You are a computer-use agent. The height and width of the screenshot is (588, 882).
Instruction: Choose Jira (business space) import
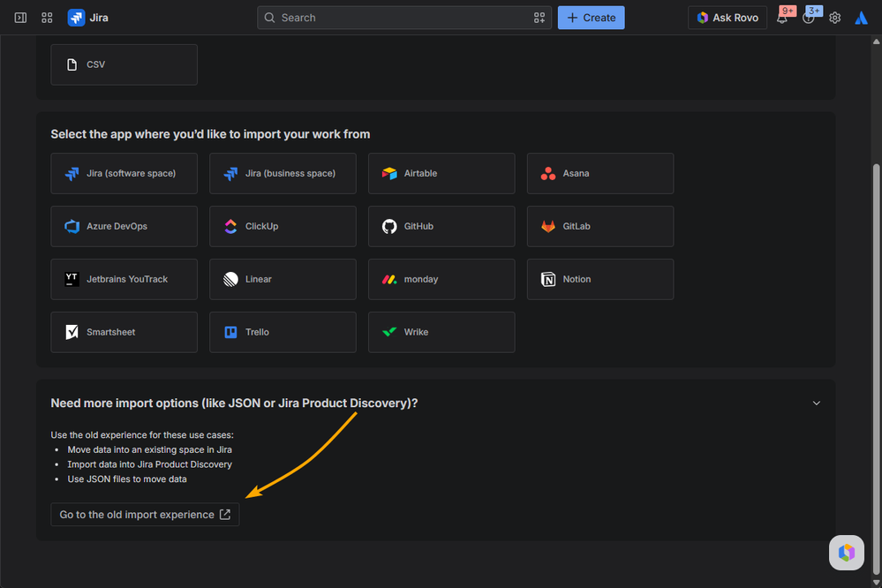pyautogui.click(x=283, y=173)
